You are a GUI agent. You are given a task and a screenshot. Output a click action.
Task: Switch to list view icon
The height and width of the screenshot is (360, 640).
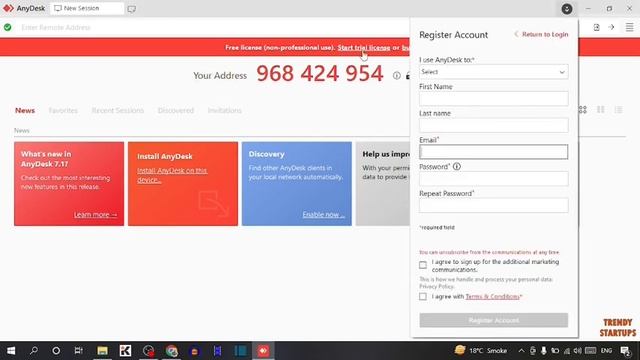618,110
